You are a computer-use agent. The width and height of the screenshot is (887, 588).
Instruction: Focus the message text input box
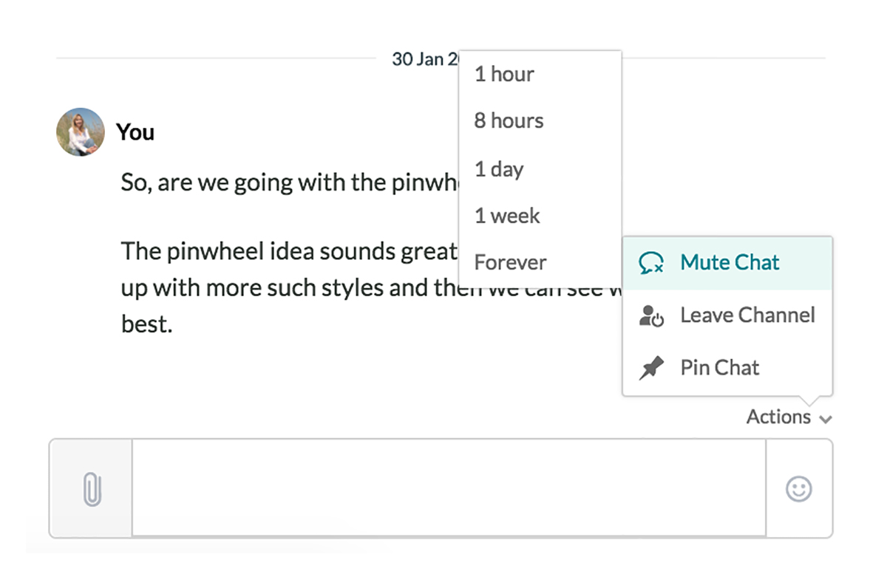[x=449, y=488]
